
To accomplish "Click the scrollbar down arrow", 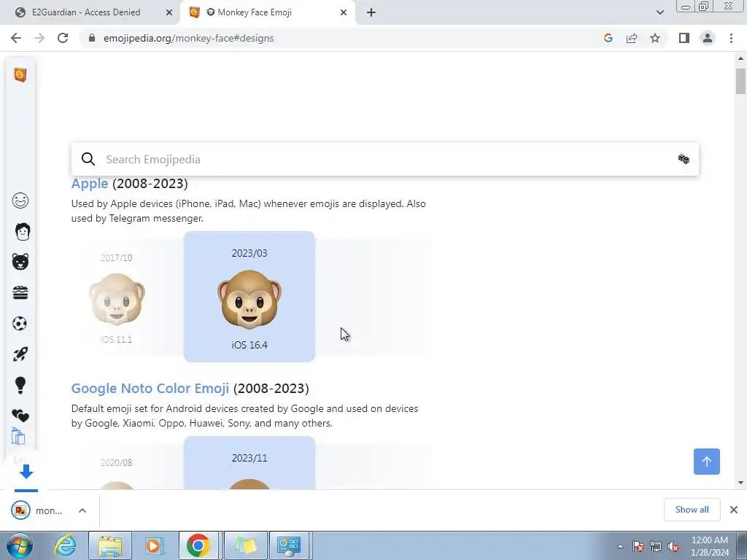I will point(740,483).
